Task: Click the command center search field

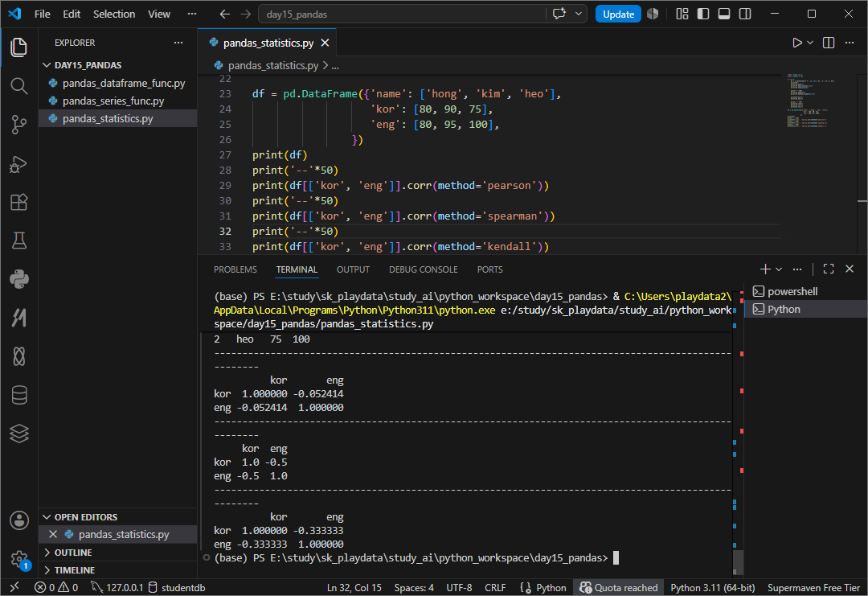Action: [x=402, y=14]
